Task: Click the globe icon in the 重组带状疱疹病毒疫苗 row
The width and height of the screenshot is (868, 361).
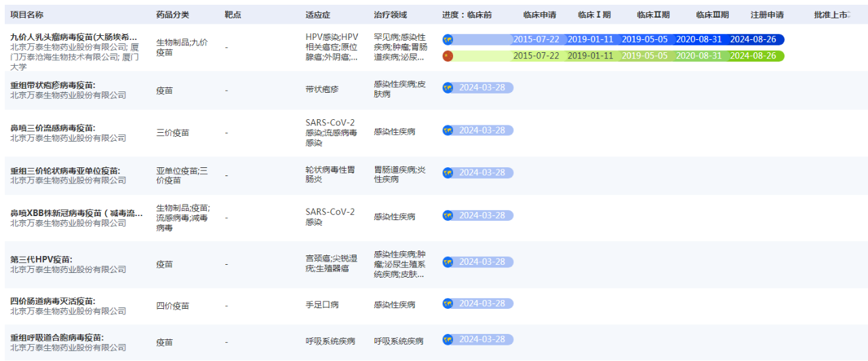Action: click(448, 87)
